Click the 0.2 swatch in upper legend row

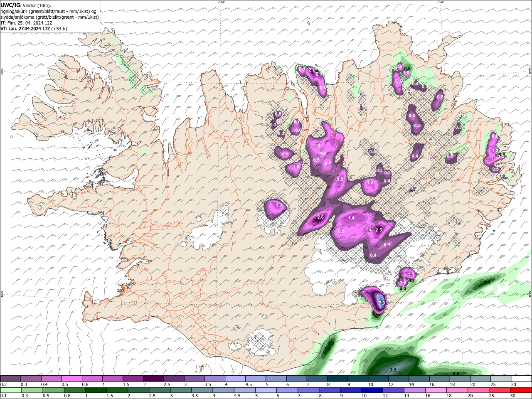(10, 379)
